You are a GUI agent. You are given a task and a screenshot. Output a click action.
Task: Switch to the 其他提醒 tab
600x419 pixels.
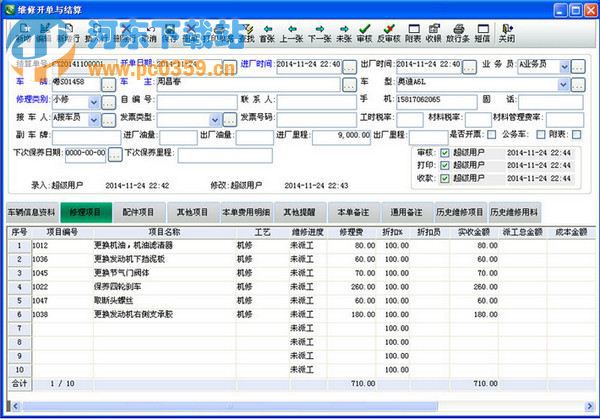point(300,212)
